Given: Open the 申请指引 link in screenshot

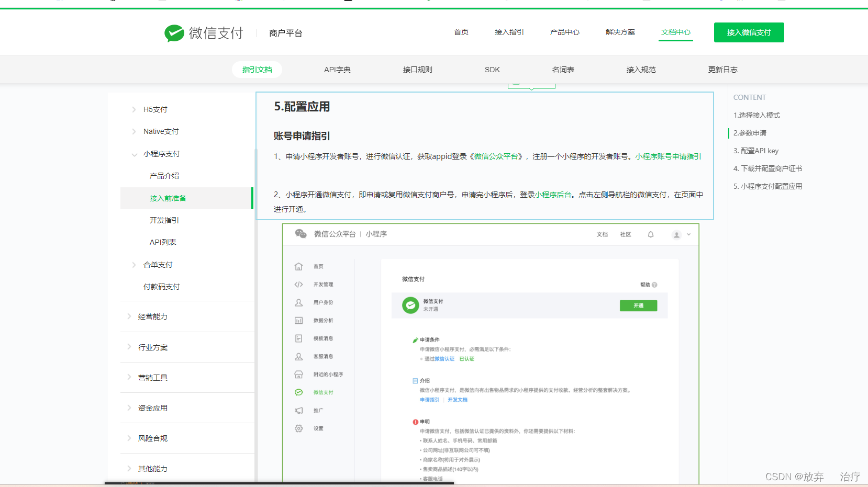Looking at the screenshot, I should click(x=430, y=400).
